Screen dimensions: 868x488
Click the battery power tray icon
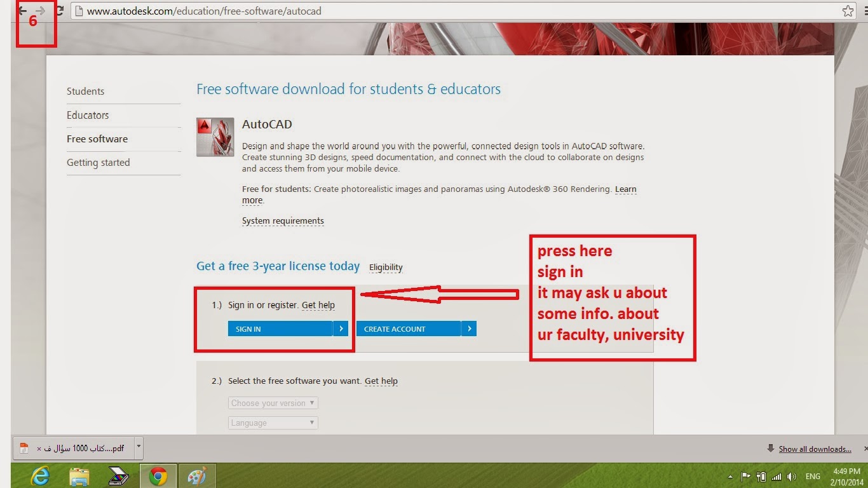coord(760,477)
